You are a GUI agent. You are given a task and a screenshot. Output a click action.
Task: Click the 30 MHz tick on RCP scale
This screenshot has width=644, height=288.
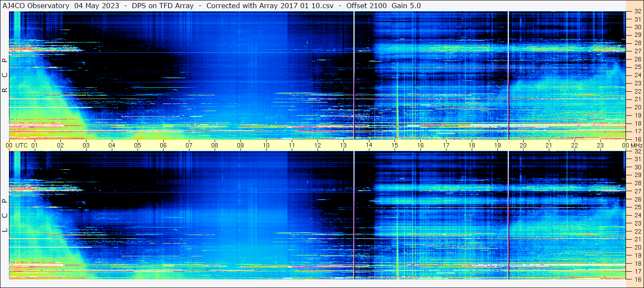pyautogui.click(x=637, y=27)
